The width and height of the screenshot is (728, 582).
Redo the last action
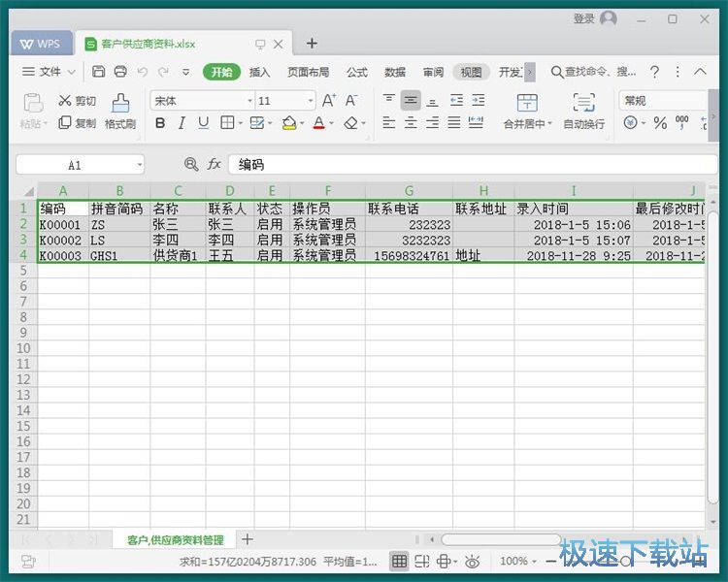pyautogui.click(x=163, y=72)
